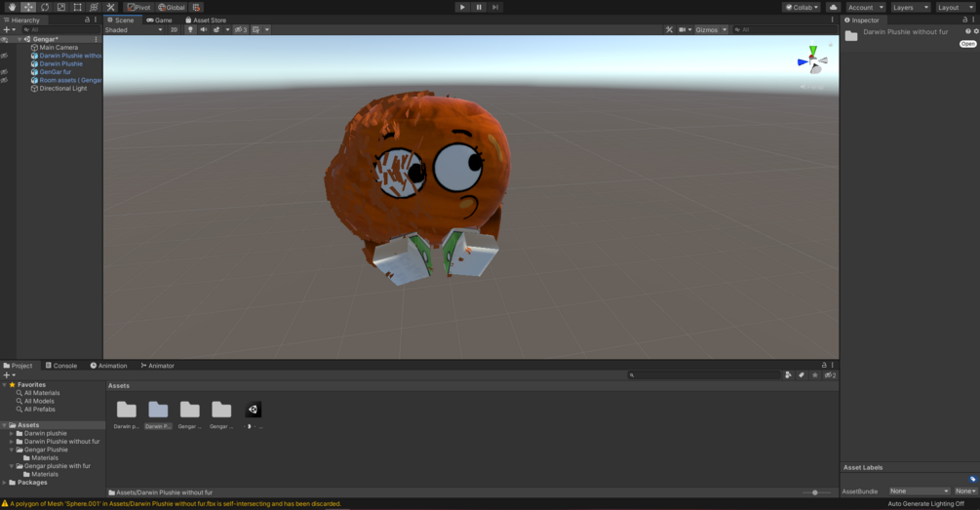Toggle visibility of GenGar fur object

[4, 72]
